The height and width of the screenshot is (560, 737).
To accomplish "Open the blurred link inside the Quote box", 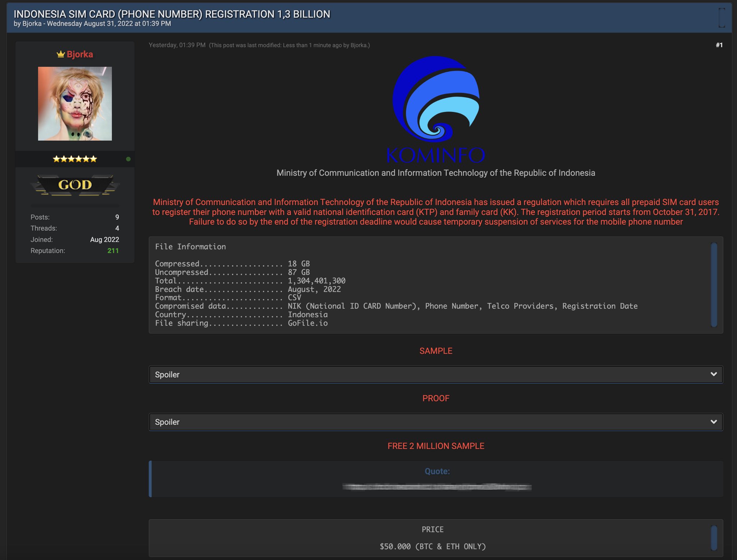I will click(437, 487).
